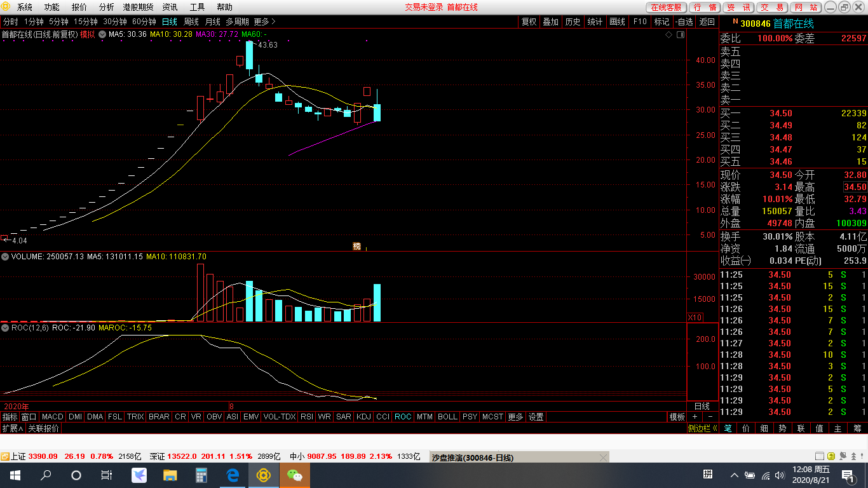Select the KDJ indicator tab
This screenshot has width=868, height=488.
[x=363, y=417]
